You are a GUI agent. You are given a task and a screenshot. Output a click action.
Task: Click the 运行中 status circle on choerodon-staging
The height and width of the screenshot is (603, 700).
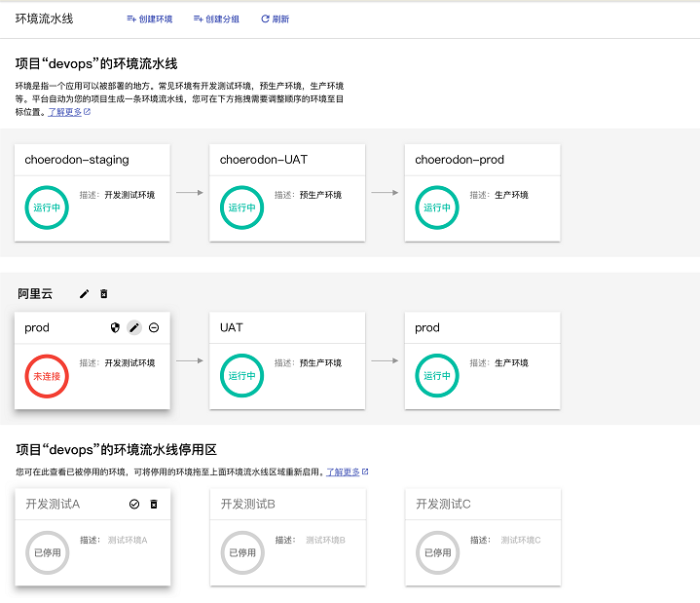click(x=48, y=207)
